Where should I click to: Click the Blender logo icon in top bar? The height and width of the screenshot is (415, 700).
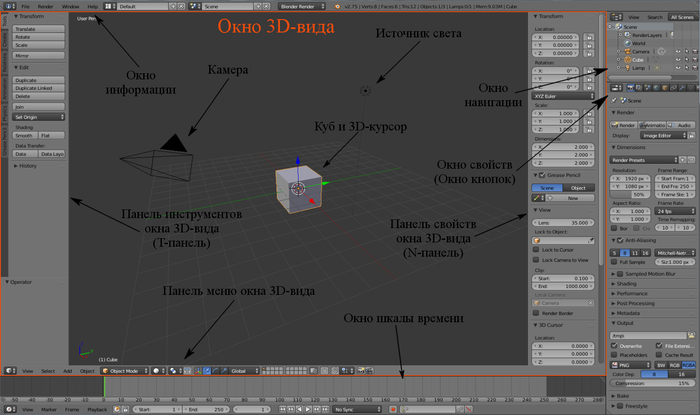coord(338,6)
